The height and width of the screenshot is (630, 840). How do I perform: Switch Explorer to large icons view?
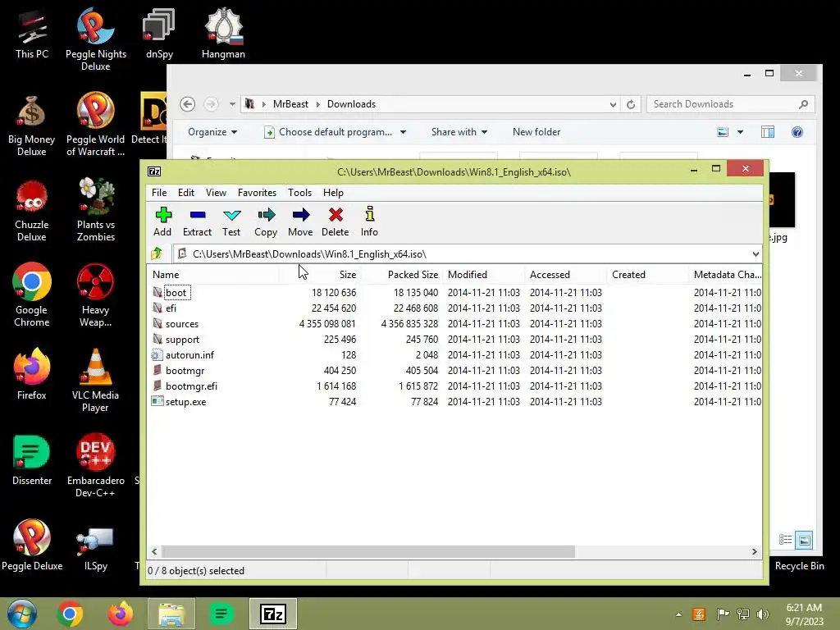pos(805,540)
